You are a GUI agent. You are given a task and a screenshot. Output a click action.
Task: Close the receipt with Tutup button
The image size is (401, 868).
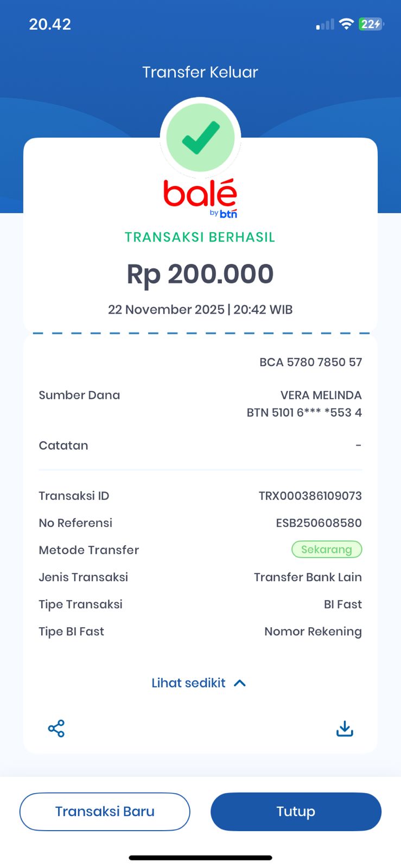pyautogui.click(x=296, y=812)
